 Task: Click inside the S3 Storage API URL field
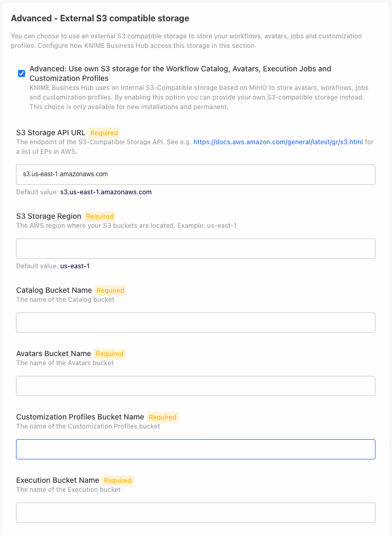tap(195, 174)
